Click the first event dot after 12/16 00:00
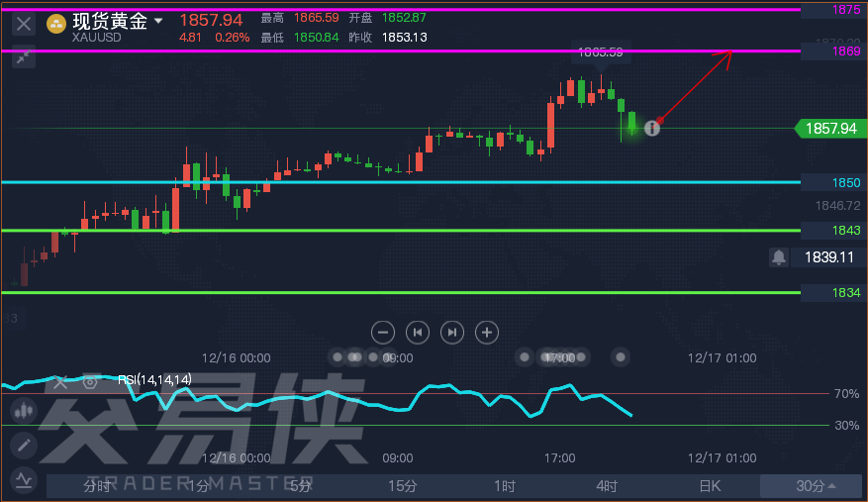Image resolution: width=868 pixels, height=502 pixels. 338,357
